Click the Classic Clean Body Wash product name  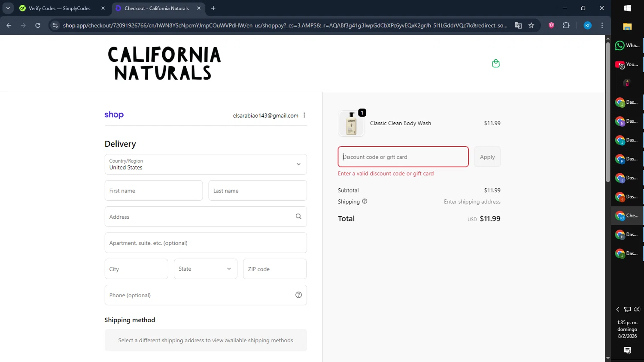[401, 123]
